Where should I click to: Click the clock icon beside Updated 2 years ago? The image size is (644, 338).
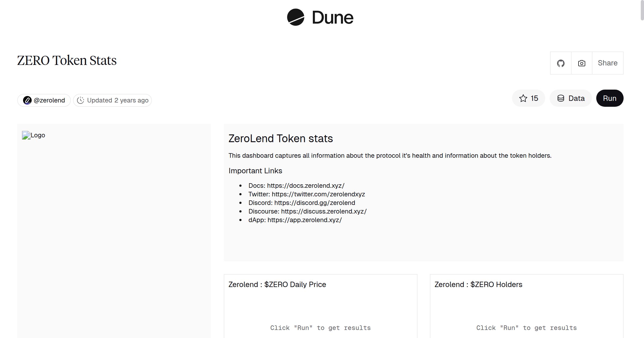[x=81, y=100]
